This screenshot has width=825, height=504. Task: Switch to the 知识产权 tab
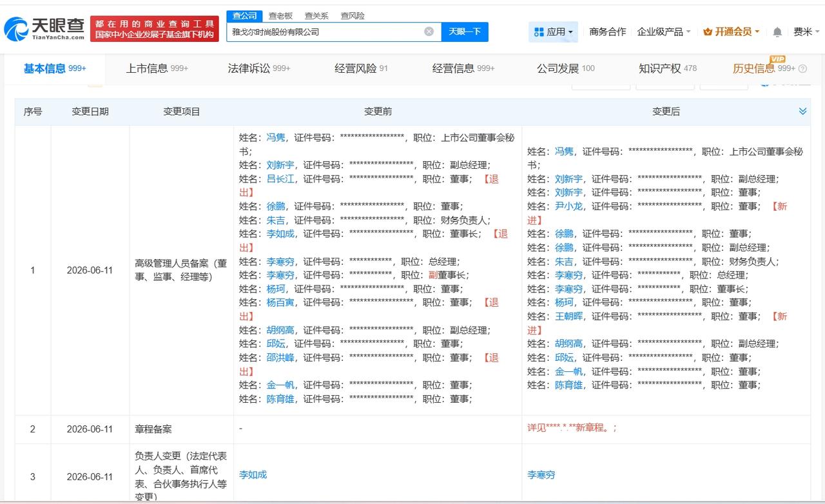(x=667, y=68)
